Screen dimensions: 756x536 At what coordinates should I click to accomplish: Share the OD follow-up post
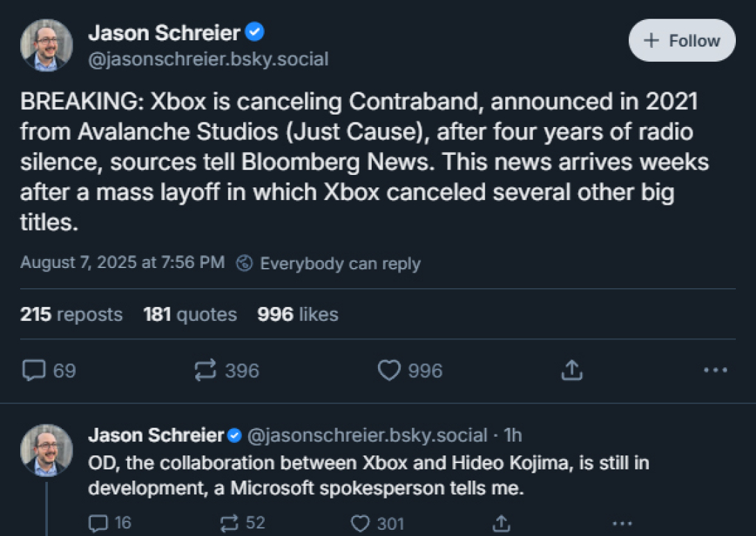coord(500,523)
